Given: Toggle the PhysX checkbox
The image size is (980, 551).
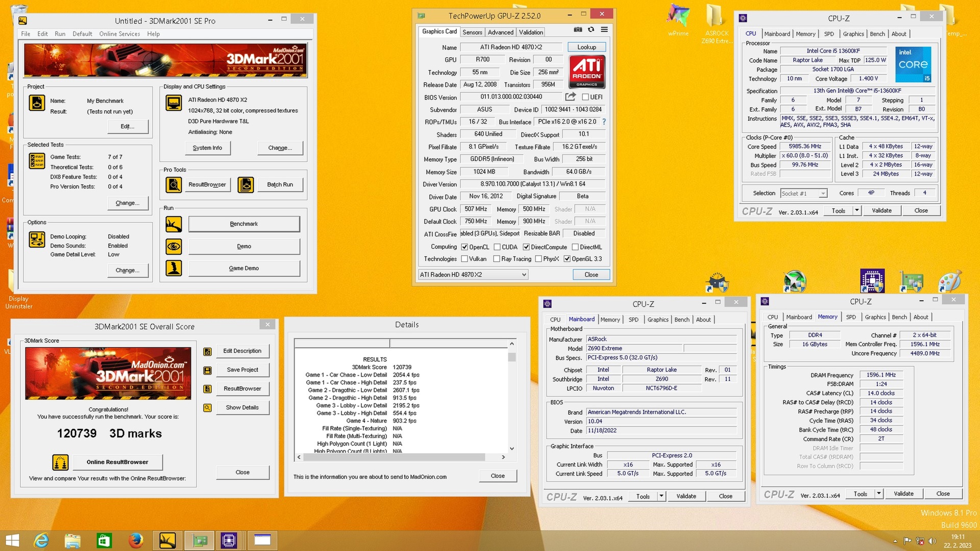Looking at the screenshot, I should (538, 259).
